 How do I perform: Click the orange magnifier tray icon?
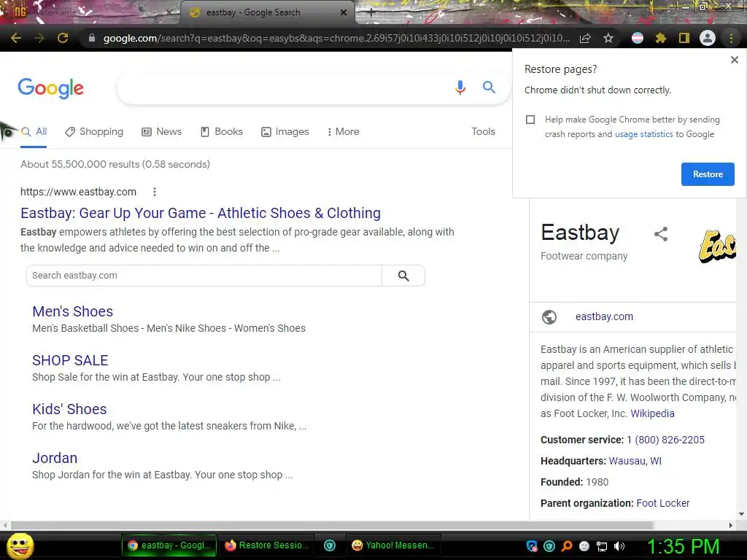566,546
